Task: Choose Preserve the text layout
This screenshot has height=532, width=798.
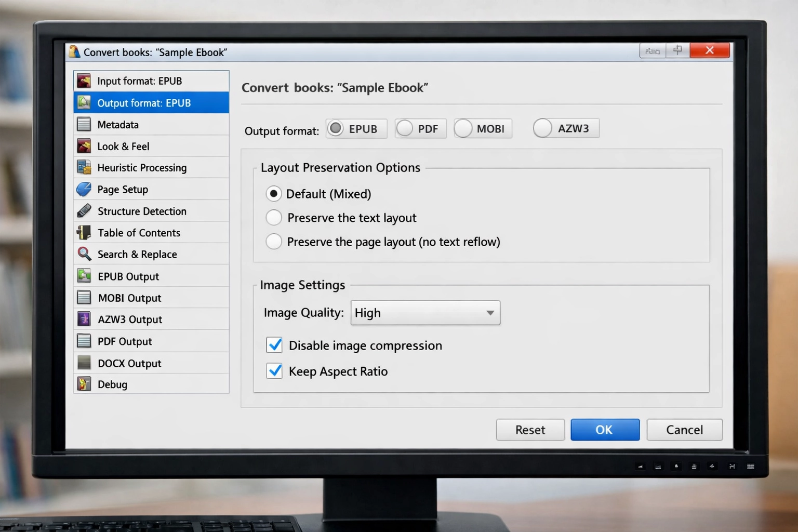Action: (x=274, y=217)
